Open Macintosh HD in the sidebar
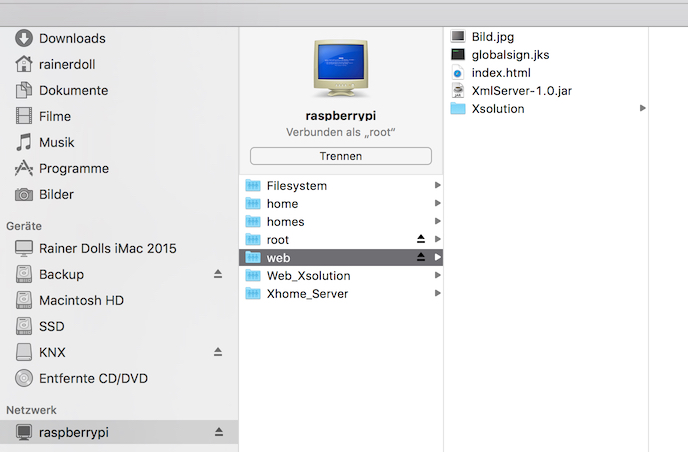Screen dimensions: 688x452 80,300
